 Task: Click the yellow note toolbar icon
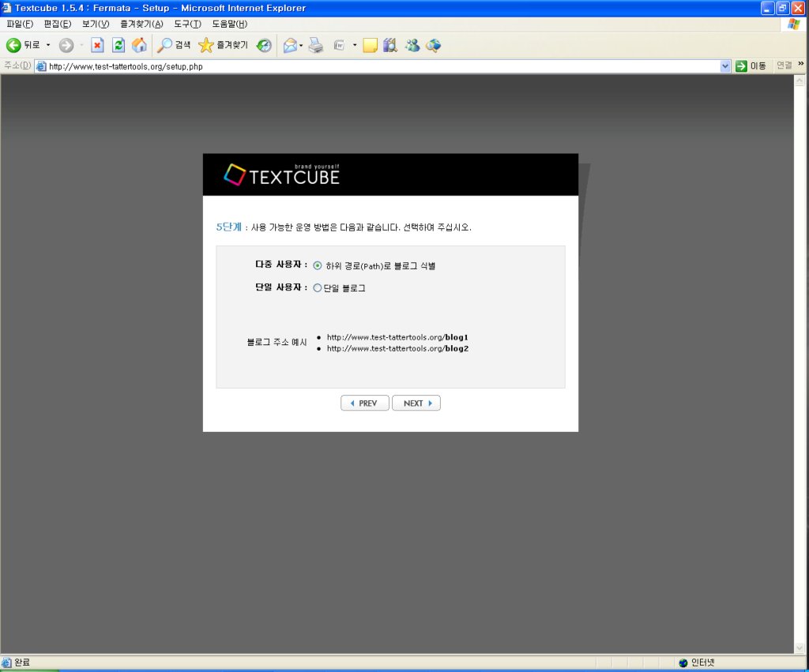point(370,45)
